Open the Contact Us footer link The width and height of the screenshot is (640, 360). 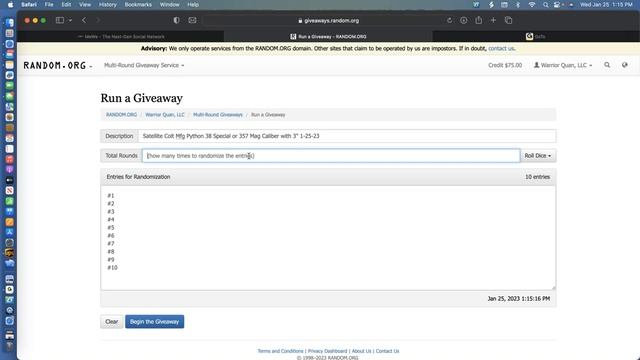point(387,351)
